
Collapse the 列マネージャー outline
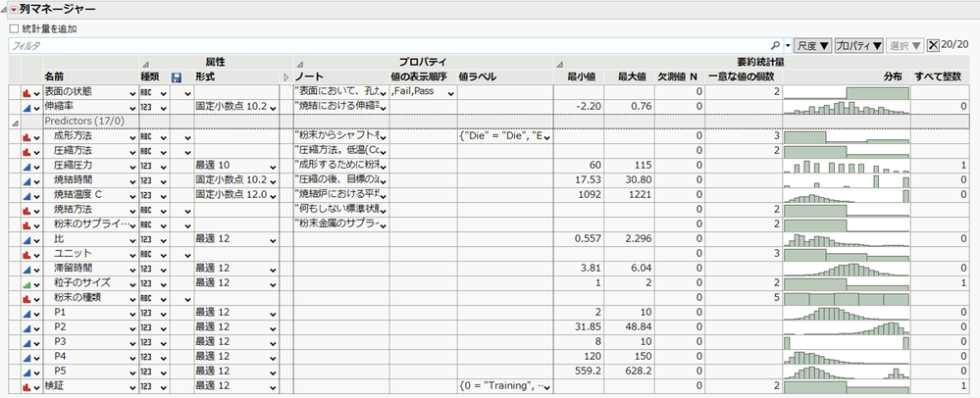click(5, 10)
